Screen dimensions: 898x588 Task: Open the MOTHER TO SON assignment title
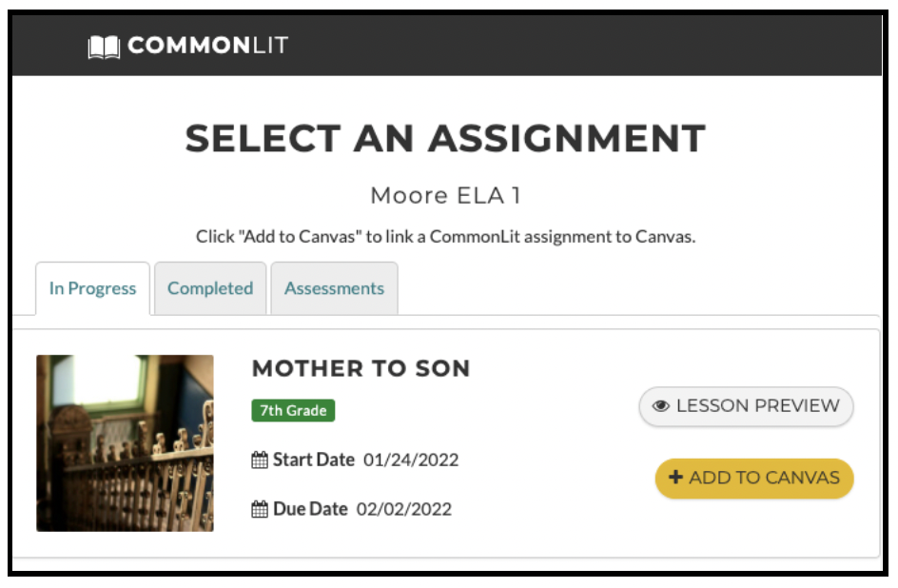tap(361, 368)
